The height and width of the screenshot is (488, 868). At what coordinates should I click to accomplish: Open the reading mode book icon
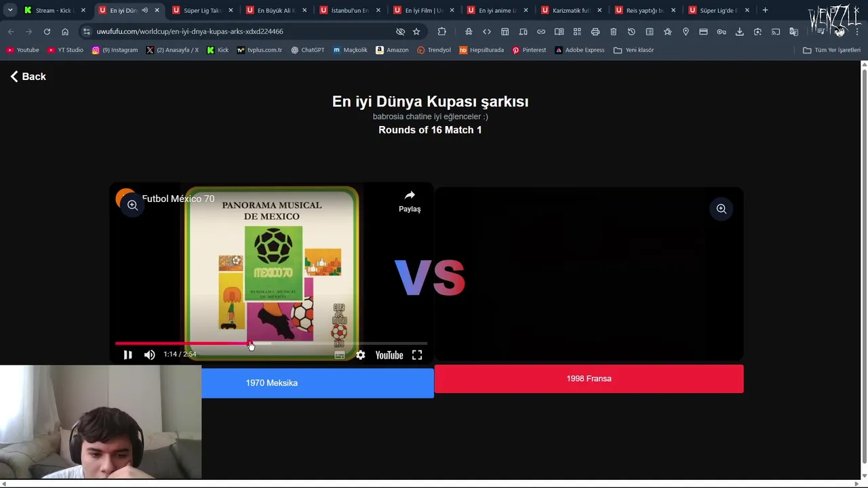559,31
